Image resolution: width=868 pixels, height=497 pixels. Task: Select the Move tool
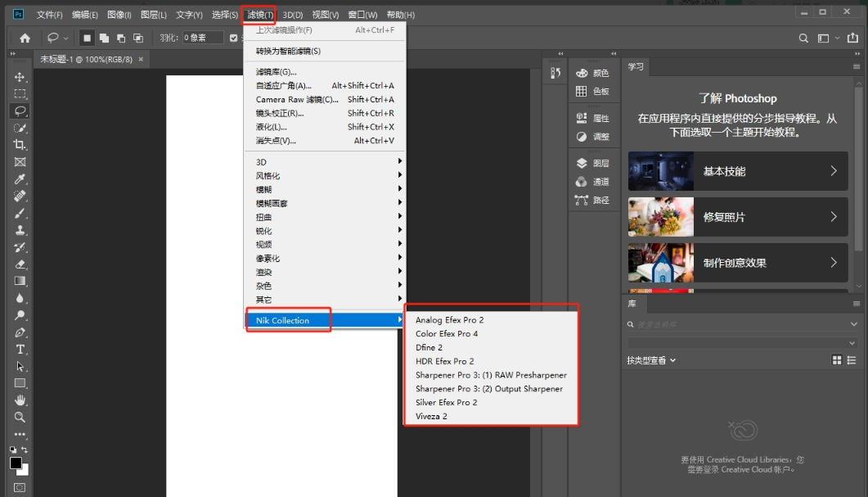(20, 77)
